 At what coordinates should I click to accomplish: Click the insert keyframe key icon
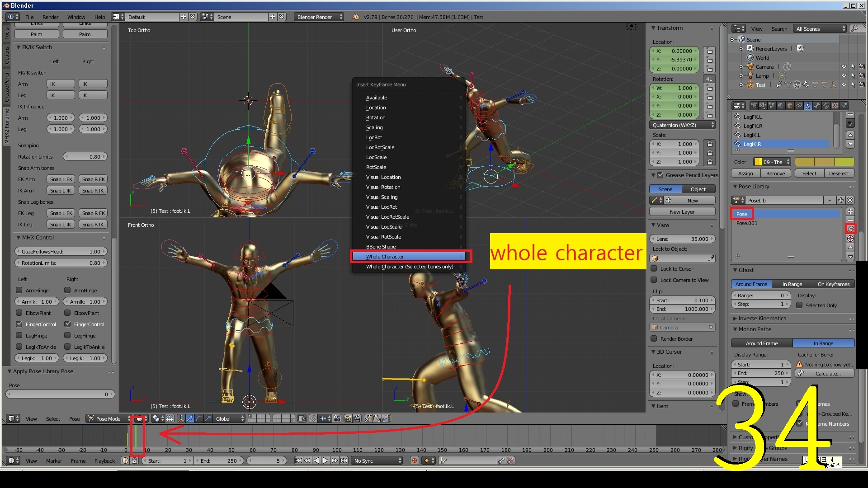501,461
